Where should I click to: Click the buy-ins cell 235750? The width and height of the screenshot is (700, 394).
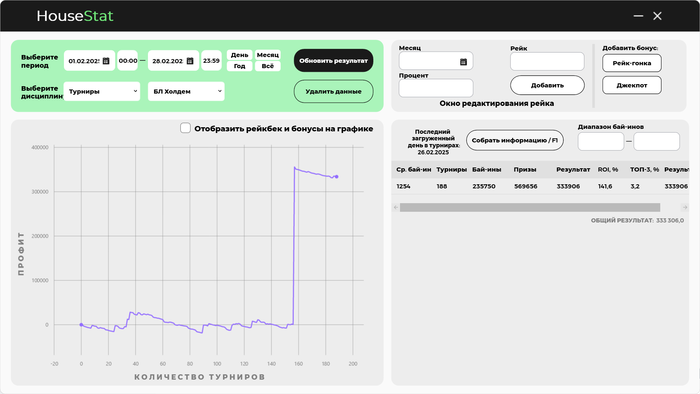tap(484, 187)
